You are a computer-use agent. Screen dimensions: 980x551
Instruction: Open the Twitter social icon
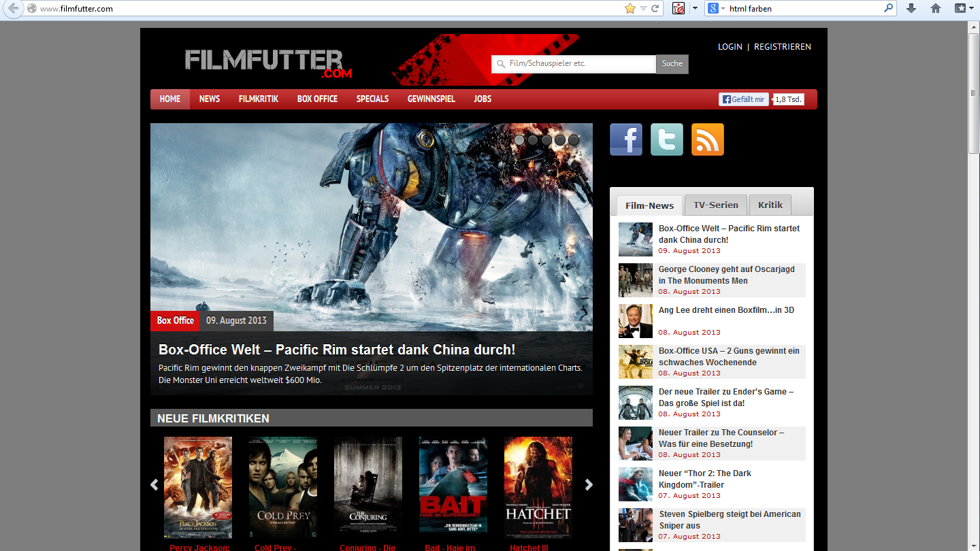[x=666, y=139]
